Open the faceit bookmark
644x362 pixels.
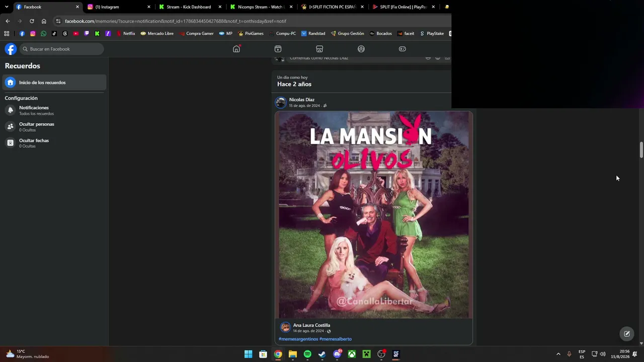[x=406, y=34]
